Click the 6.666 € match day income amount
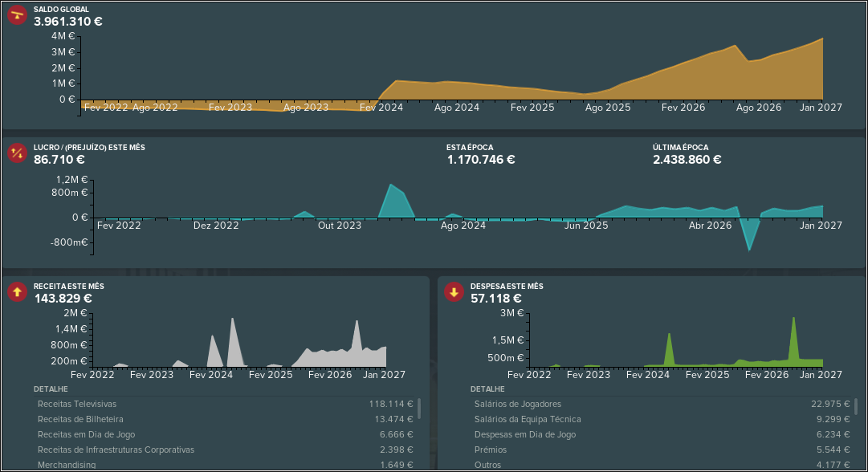This screenshot has height=472, width=868. click(397, 434)
